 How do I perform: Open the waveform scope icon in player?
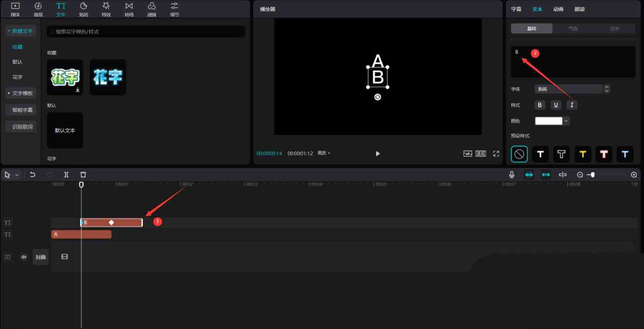tap(468, 154)
